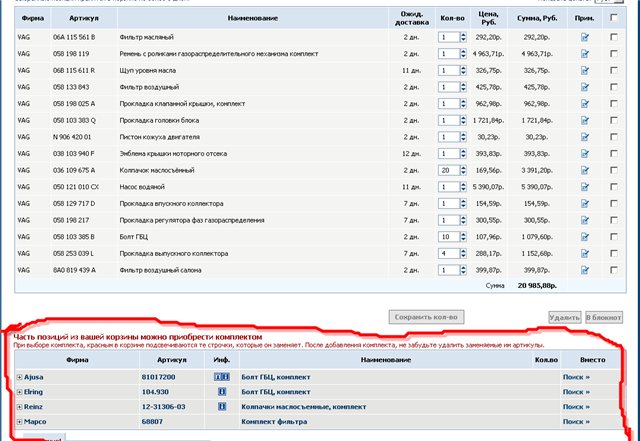Check the box for Колпачок маслосъёмный row

pyautogui.click(x=613, y=170)
